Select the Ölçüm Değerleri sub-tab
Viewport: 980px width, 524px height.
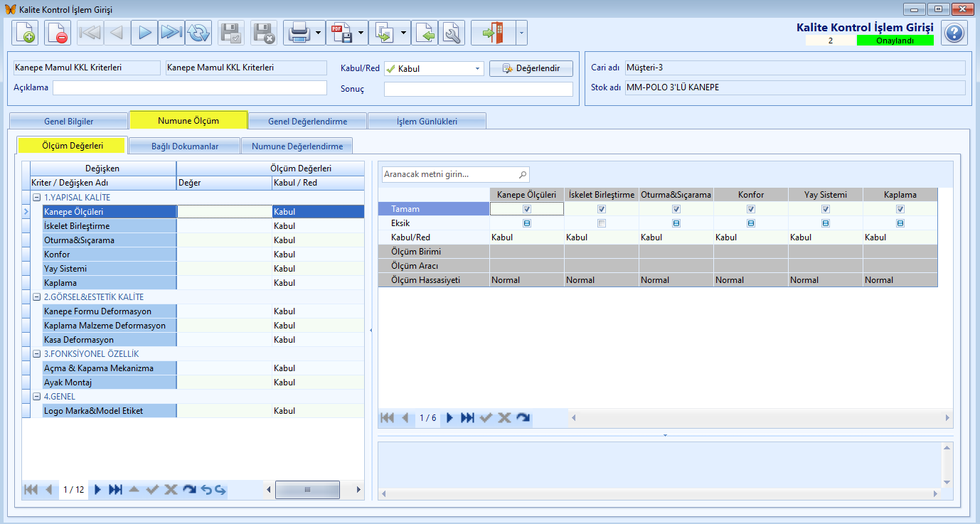[73, 145]
